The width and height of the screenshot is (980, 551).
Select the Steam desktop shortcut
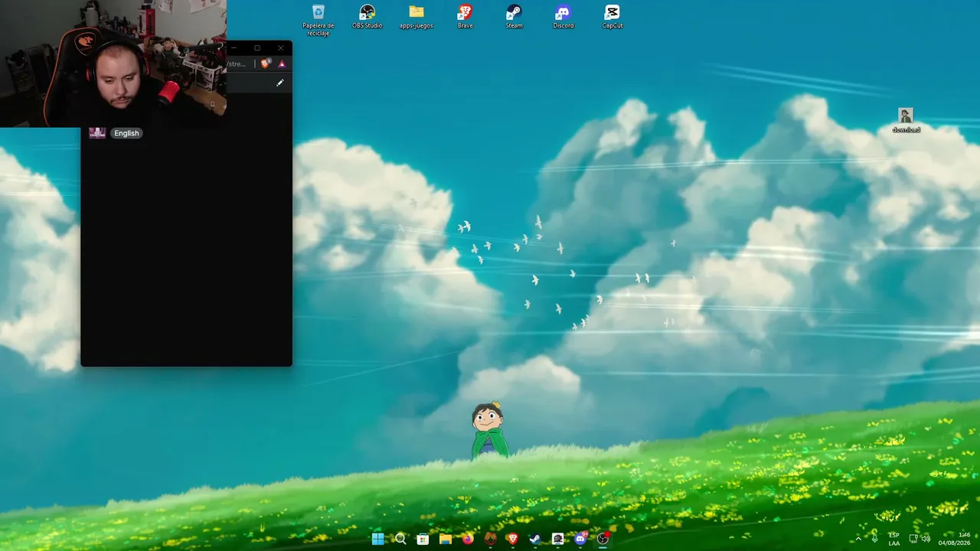pos(514,17)
